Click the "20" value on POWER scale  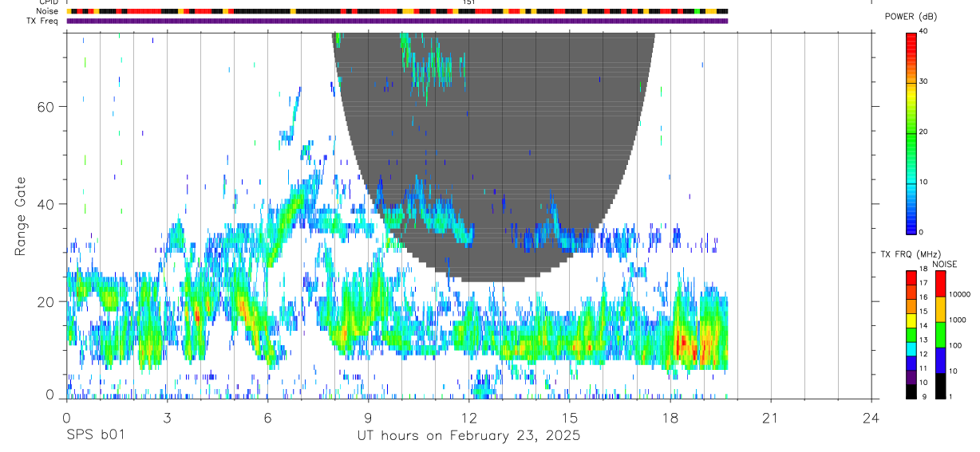click(x=923, y=132)
